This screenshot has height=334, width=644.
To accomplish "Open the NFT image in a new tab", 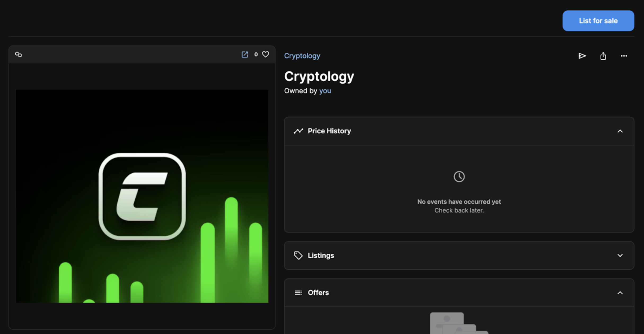I will click(x=245, y=54).
